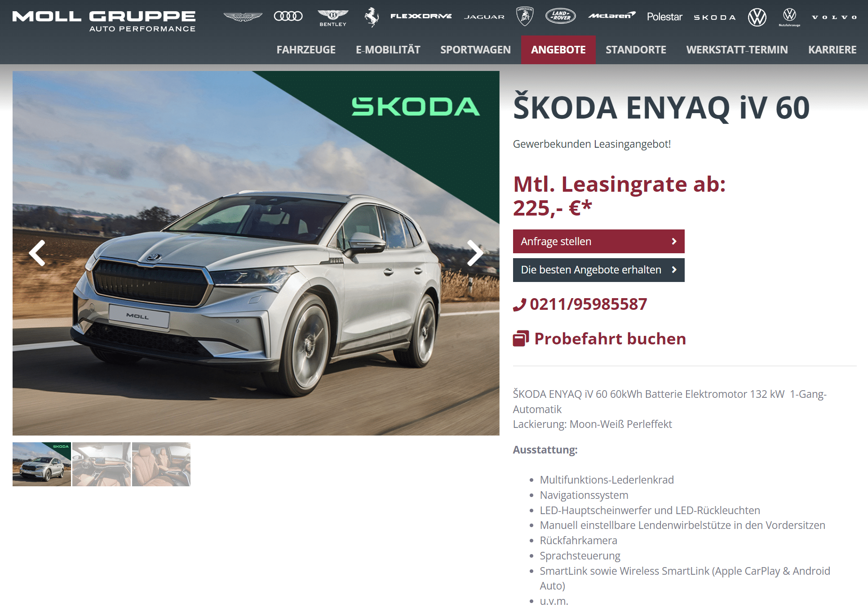
Task: Select the brown seats interior thumbnail
Action: (161, 464)
